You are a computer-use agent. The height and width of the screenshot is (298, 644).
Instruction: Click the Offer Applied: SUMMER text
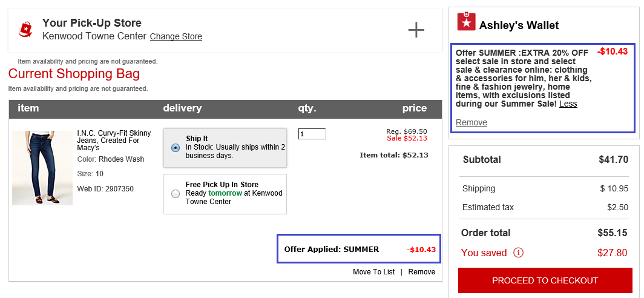pyautogui.click(x=332, y=249)
